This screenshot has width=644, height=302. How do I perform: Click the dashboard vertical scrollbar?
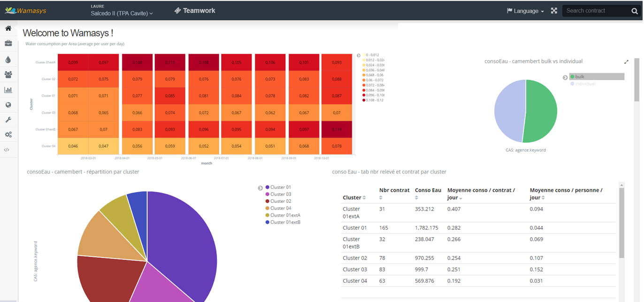(637, 80)
